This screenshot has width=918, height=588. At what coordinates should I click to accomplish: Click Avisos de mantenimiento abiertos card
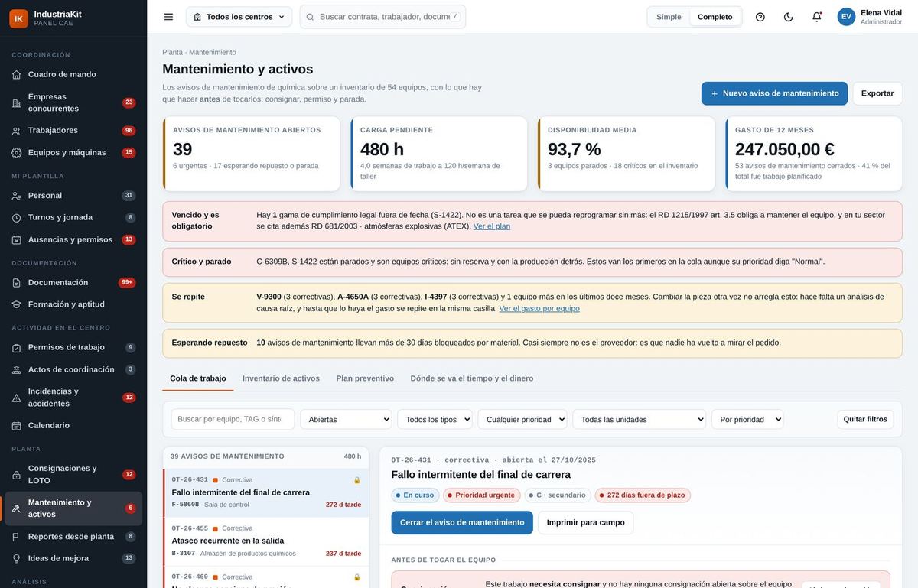tap(251, 154)
